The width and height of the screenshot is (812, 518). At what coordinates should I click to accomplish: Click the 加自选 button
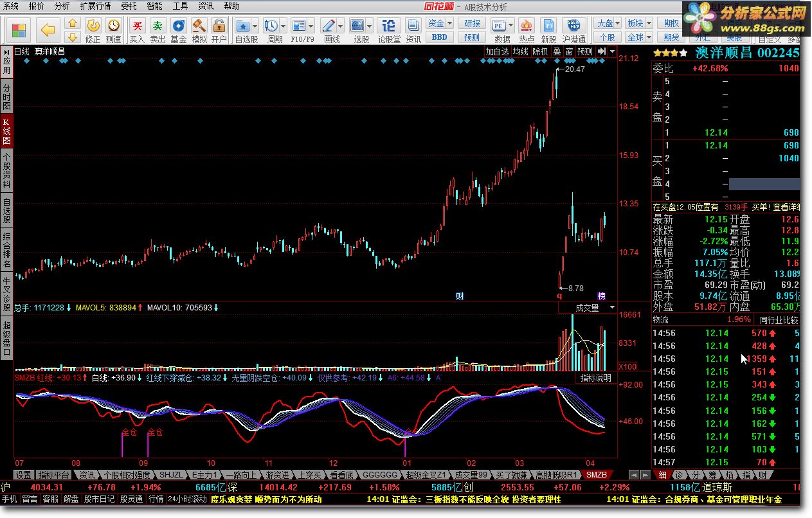tap(497, 51)
